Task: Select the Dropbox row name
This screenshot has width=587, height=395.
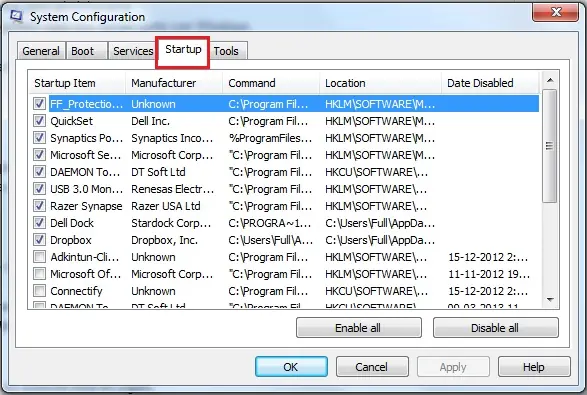Action: click(71, 240)
